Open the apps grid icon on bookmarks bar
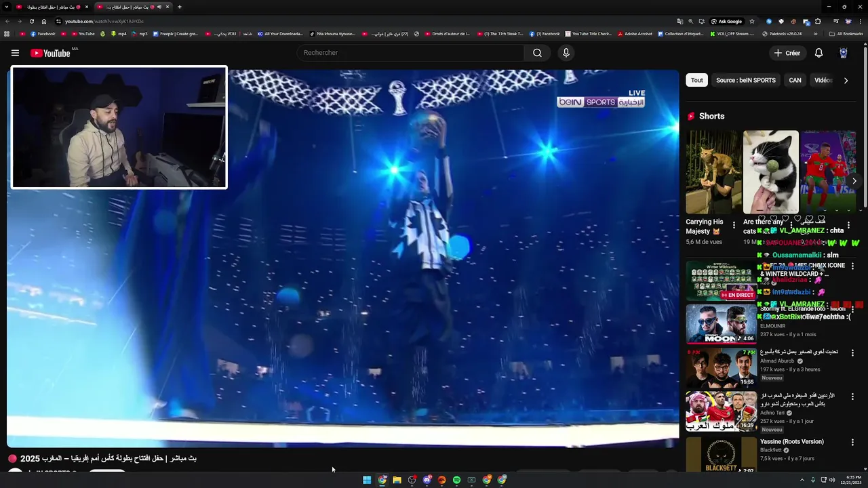 pyautogui.click(x=7, y=33)
